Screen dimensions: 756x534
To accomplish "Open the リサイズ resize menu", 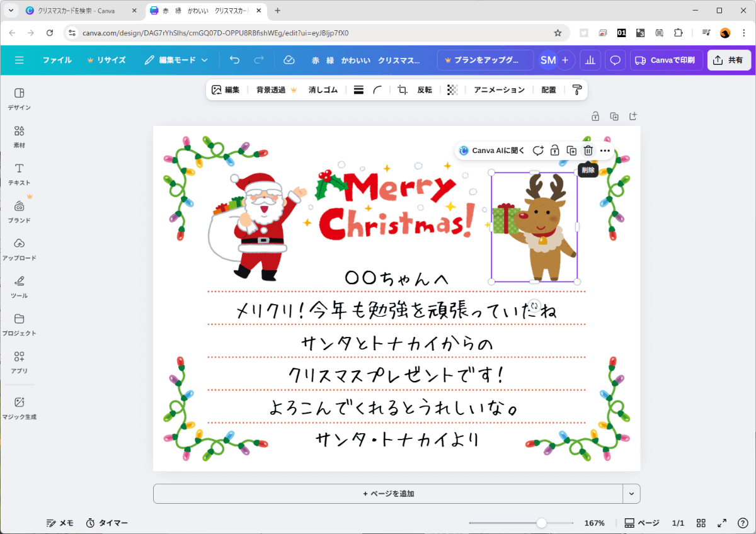I will 106,60.
